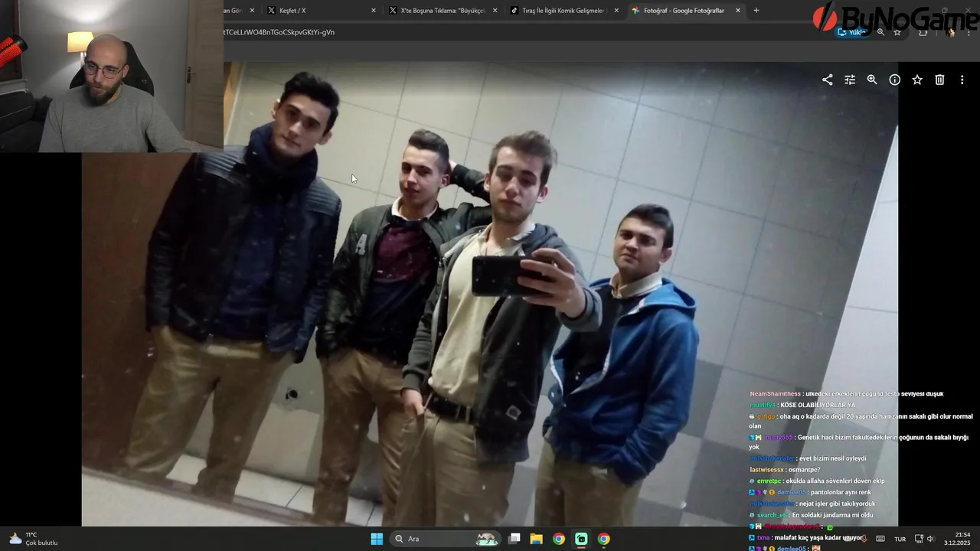
Task: Zoom into the photo with magnifier icon
Action: tap(872, 80)
